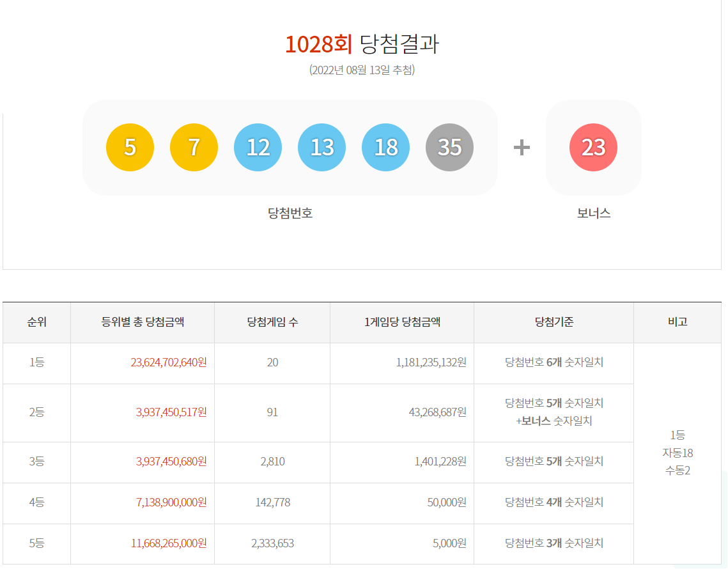Select the blue ball number 12

(258, 148)
